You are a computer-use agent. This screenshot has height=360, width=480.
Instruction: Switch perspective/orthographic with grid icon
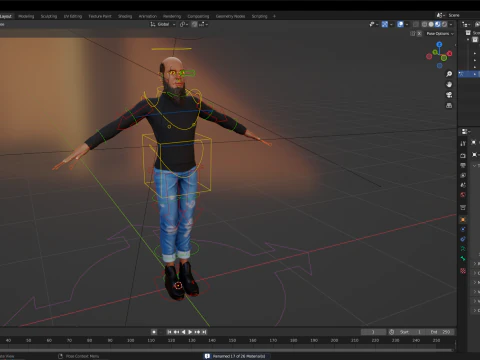[x=449, y=105]
